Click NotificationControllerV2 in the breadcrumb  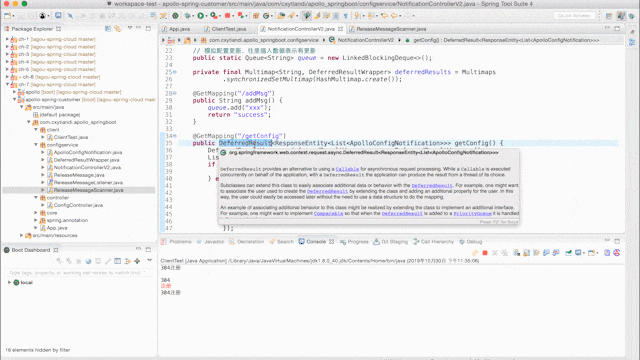click(x=366, y=40)
